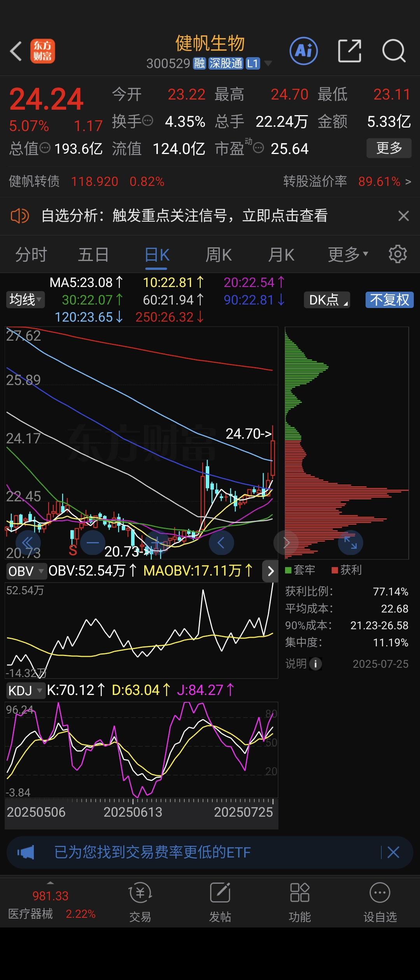The width and height of the screenshot is (420, 980).
Task: Open the OBV indicator dropdown
Action: (x=26, y=571)
